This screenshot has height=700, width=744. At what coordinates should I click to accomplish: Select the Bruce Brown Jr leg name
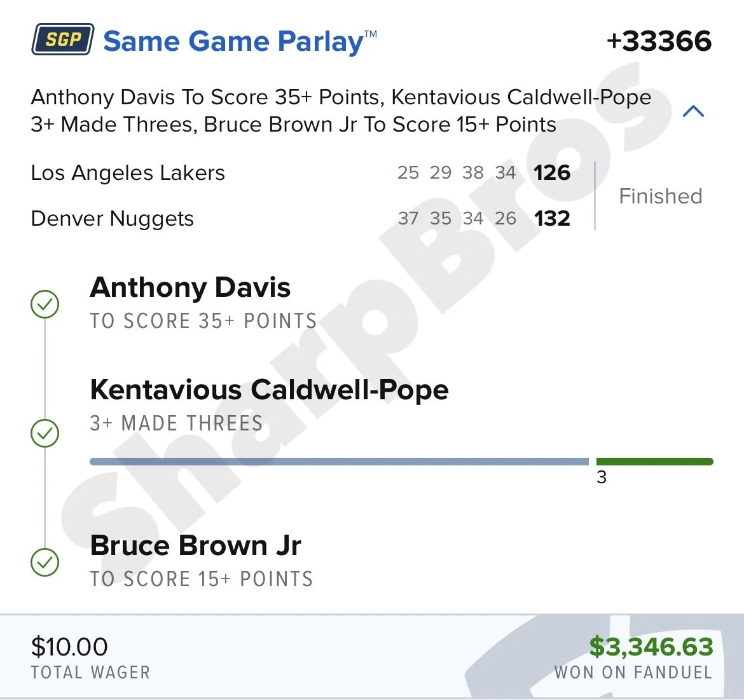tap(195, 546)
